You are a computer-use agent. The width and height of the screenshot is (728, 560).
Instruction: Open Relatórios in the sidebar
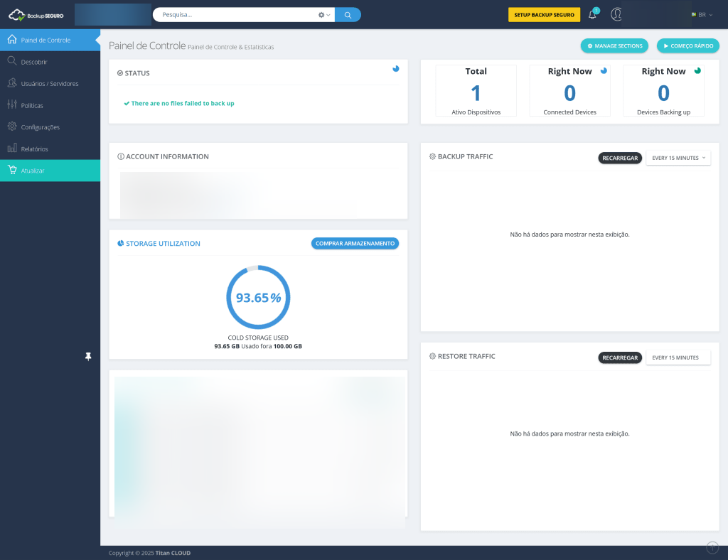pyautogui.click(x=50, y=149)
